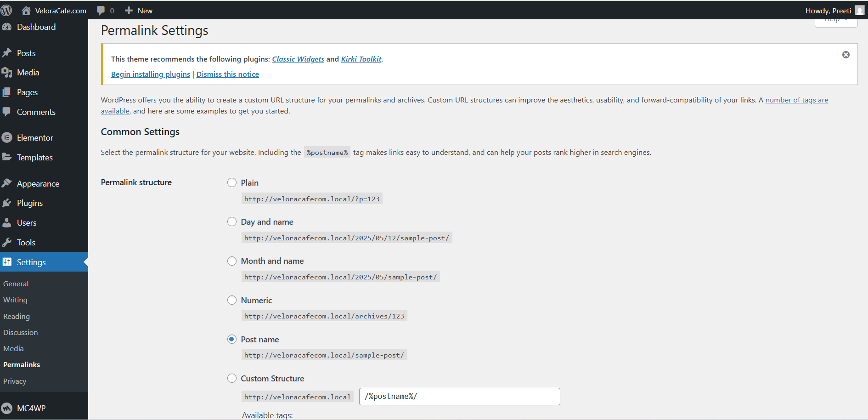Click VeloraCafe.com site name in admin bar
This screenshot has height=420, width=868.
pyautogui.click(x=61, y=11)
